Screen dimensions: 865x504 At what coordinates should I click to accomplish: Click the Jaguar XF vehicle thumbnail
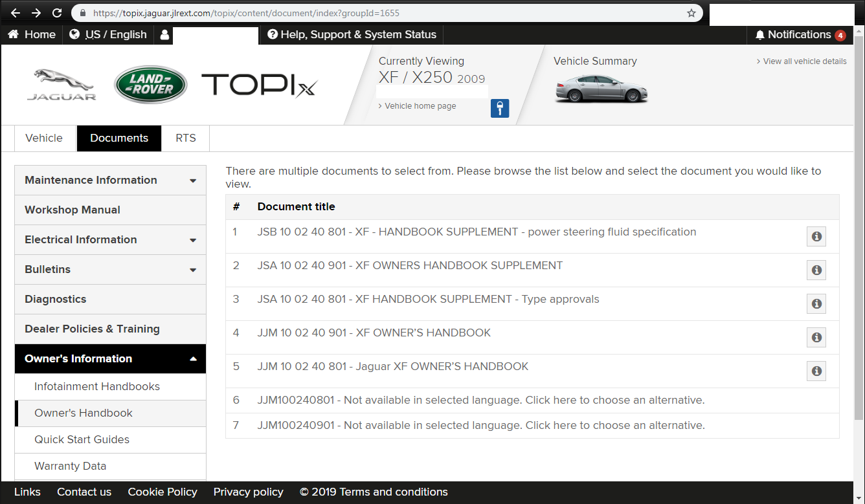pos(601,88)
